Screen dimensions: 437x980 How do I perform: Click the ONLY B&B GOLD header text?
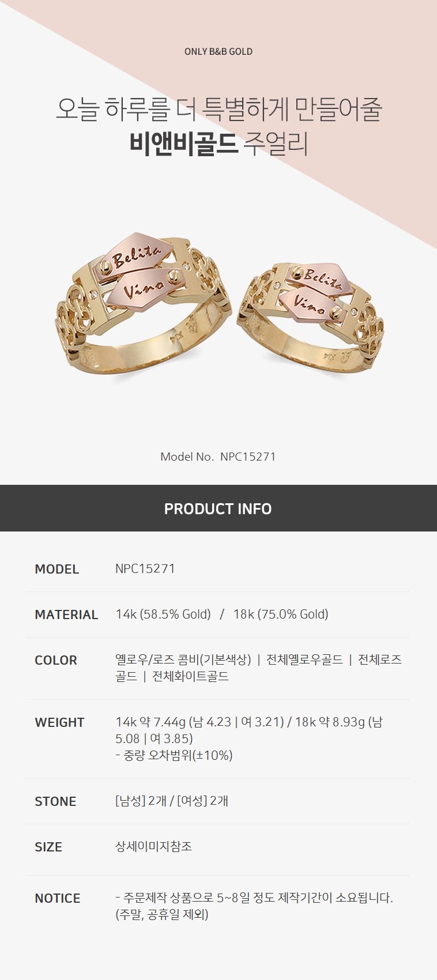pos(218,51)
